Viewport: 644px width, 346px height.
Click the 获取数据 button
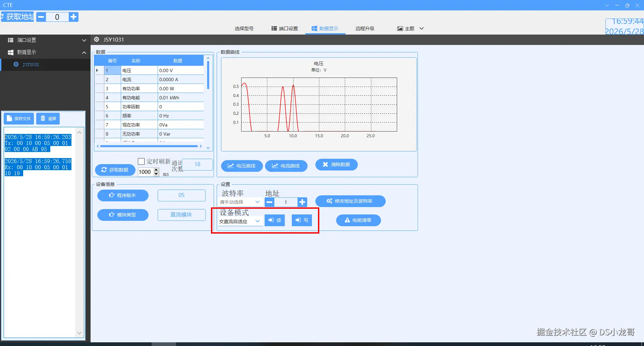pyautogui.click(x=115, y=170)
